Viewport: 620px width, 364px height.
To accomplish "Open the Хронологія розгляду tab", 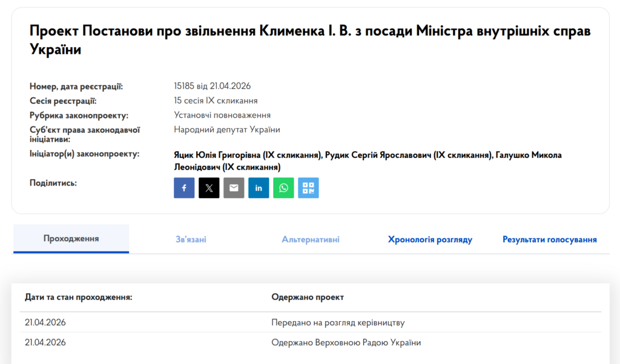I will click(x=430, y=239).
